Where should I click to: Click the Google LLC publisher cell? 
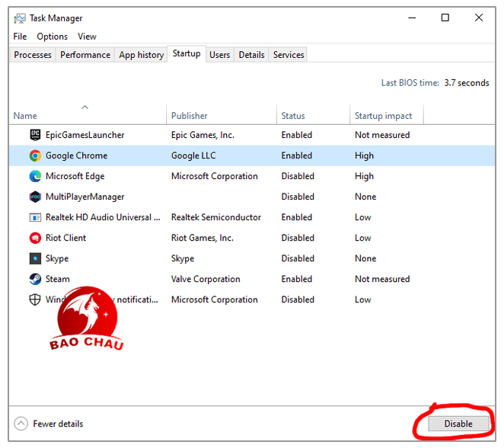pyautogui.click(x=193, y=155)
